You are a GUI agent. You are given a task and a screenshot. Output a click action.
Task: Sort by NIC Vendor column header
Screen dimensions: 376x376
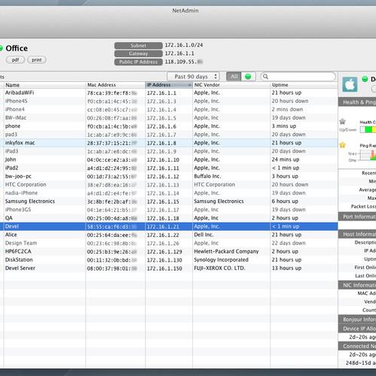231,85
